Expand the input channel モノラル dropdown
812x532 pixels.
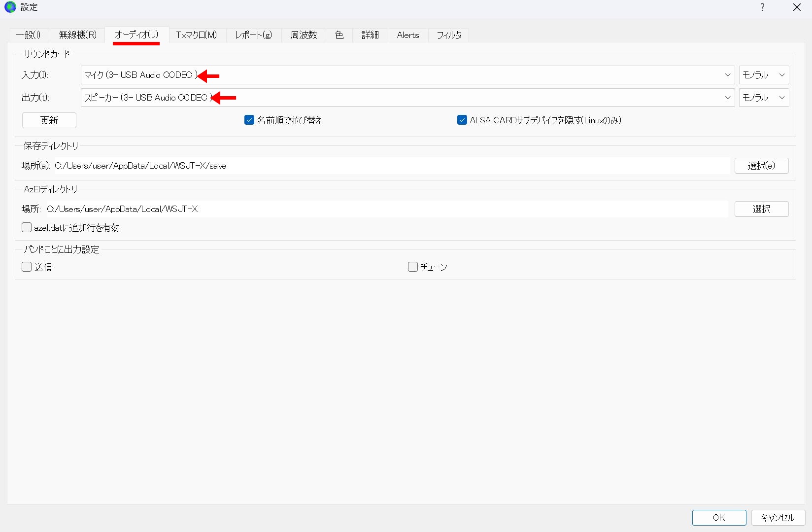click(763, 75)
